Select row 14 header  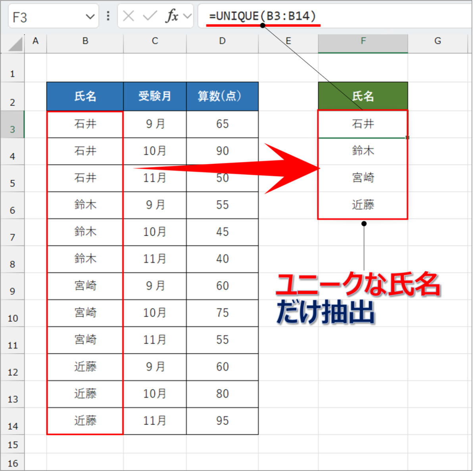point(12,421)
